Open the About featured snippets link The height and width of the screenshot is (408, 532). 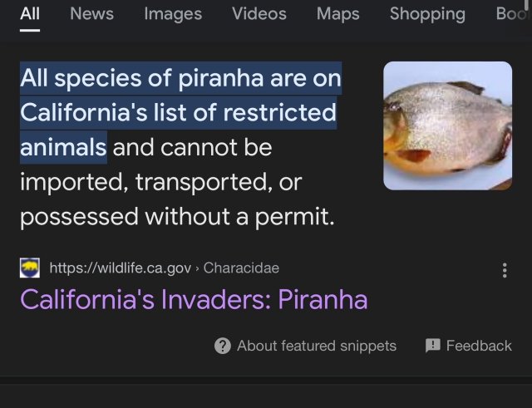point(316,346)
